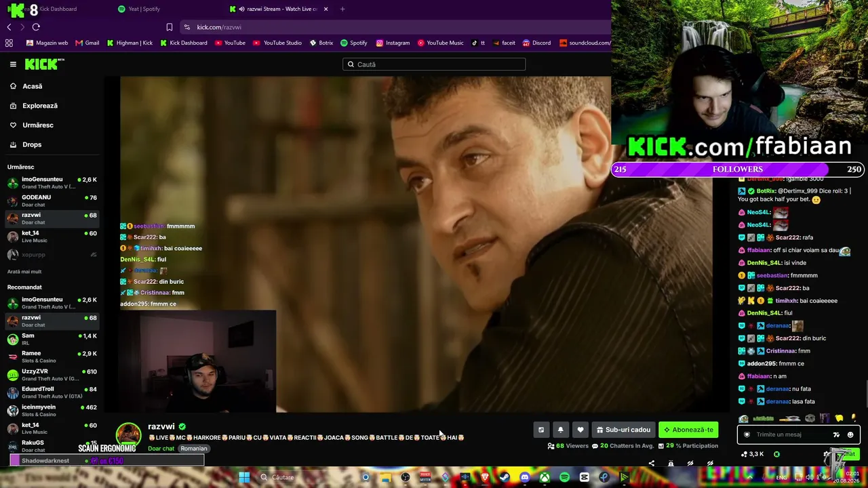Open GODEANU channel in followed list
This screenshot has height=488, width=868.
tap(52, 201)
